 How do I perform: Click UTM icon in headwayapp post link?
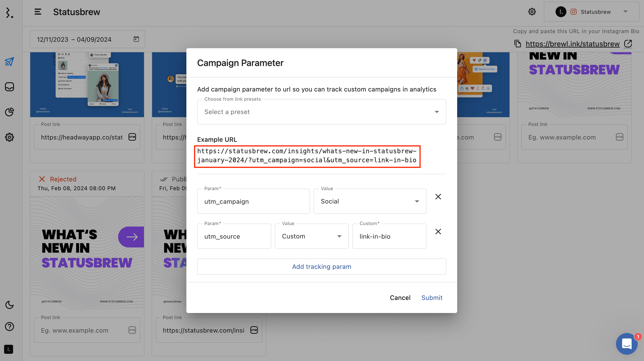tap(132, 137)
